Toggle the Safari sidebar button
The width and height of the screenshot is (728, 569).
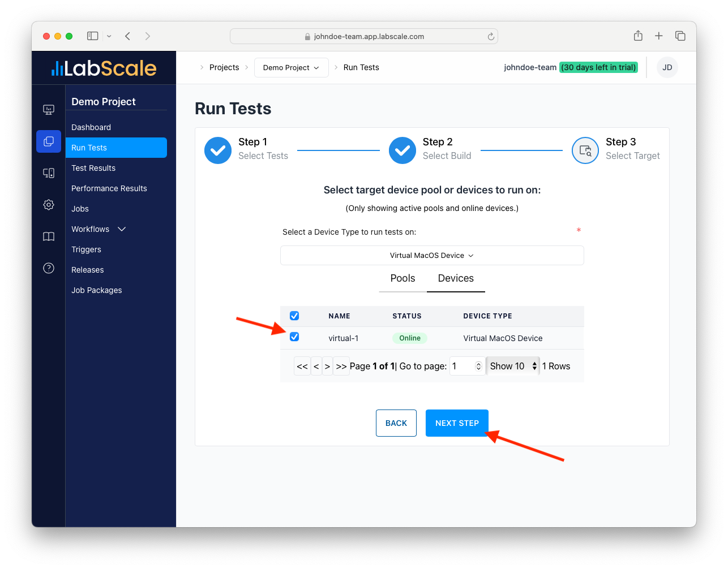tap(93, 36)
